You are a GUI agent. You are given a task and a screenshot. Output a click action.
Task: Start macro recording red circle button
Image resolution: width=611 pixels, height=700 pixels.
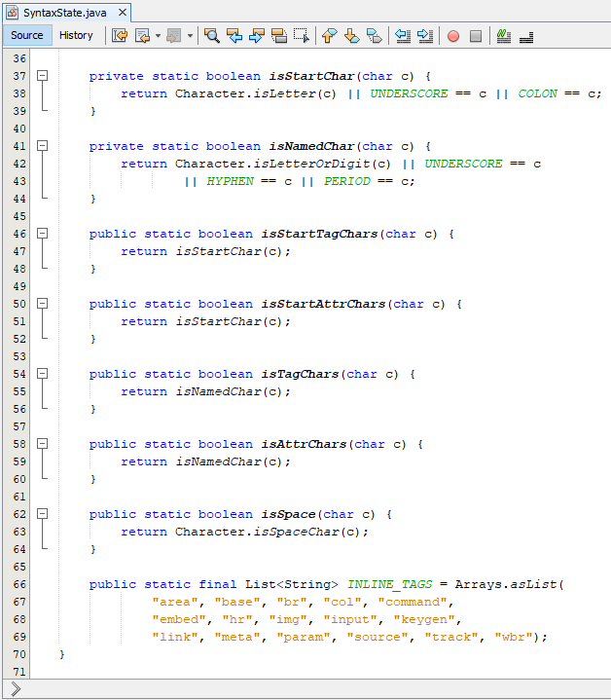click(x=453, y=36)
